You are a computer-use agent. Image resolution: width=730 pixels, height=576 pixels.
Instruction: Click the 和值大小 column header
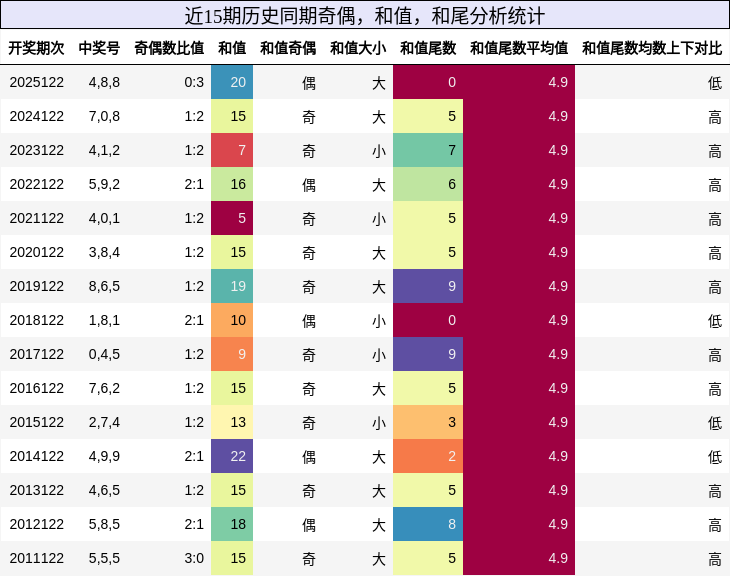(x=358, y=48)
